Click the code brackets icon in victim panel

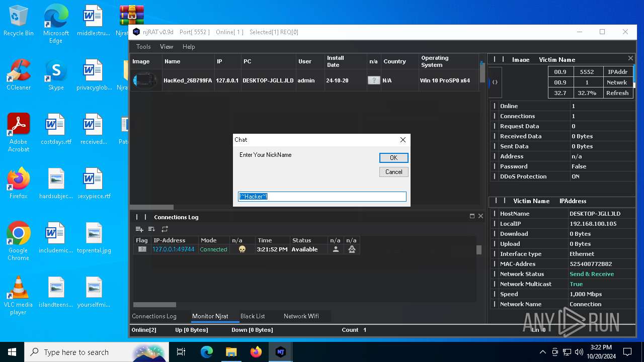tap(495, 82)
